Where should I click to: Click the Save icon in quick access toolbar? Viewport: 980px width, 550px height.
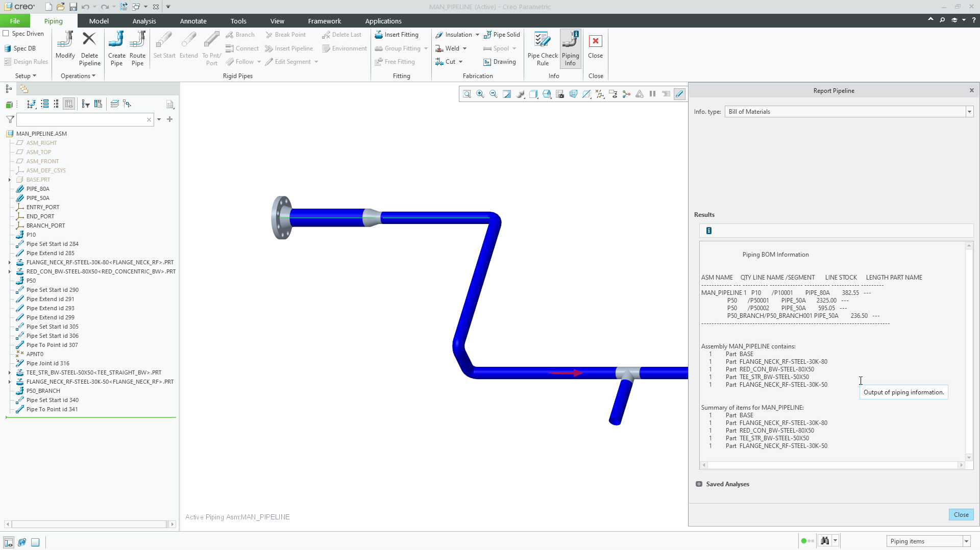click(73, 7)
